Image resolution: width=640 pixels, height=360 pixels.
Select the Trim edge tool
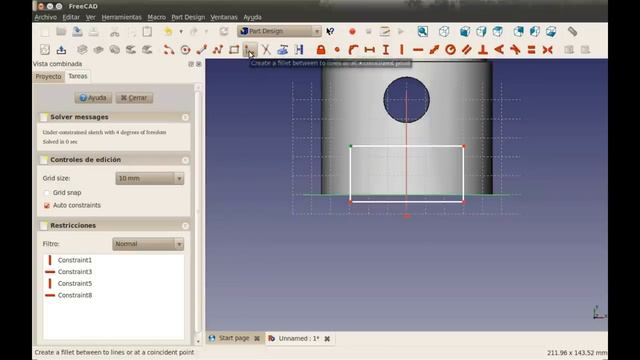pyautogui.click(x=266, y=50)
